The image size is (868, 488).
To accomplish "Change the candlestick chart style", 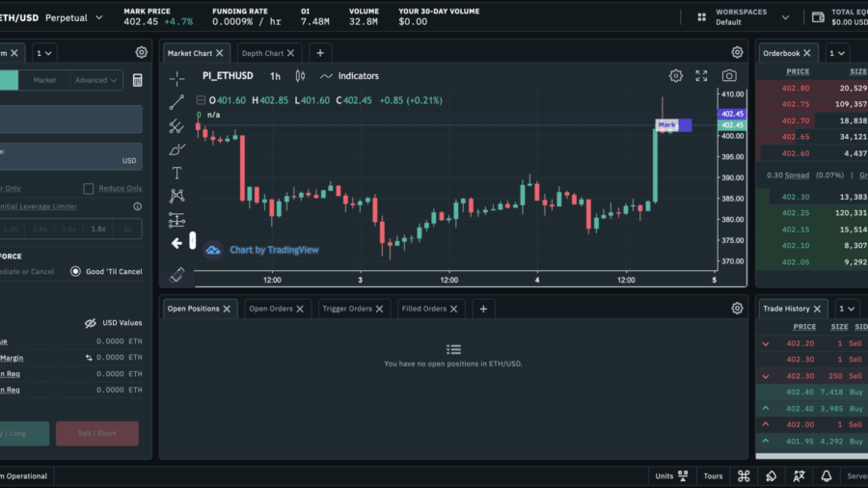I will click(300, 76).
